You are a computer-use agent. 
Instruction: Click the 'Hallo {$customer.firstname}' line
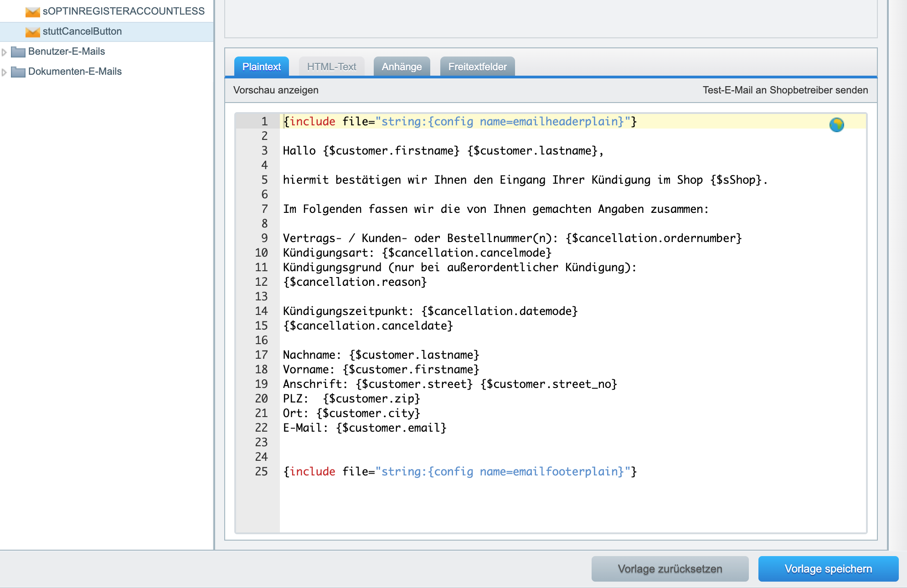click(x=443, y=150)
